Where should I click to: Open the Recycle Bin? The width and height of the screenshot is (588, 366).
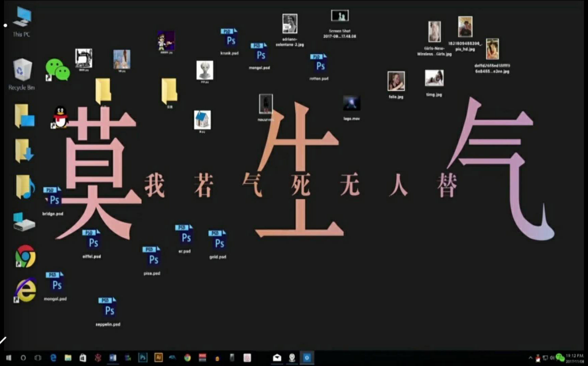click(22, 75)
